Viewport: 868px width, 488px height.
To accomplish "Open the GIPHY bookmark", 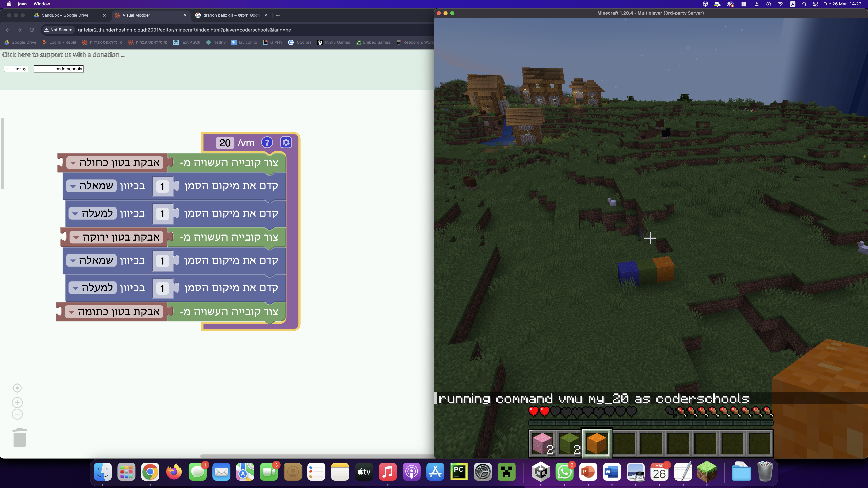I will point(273,42).
